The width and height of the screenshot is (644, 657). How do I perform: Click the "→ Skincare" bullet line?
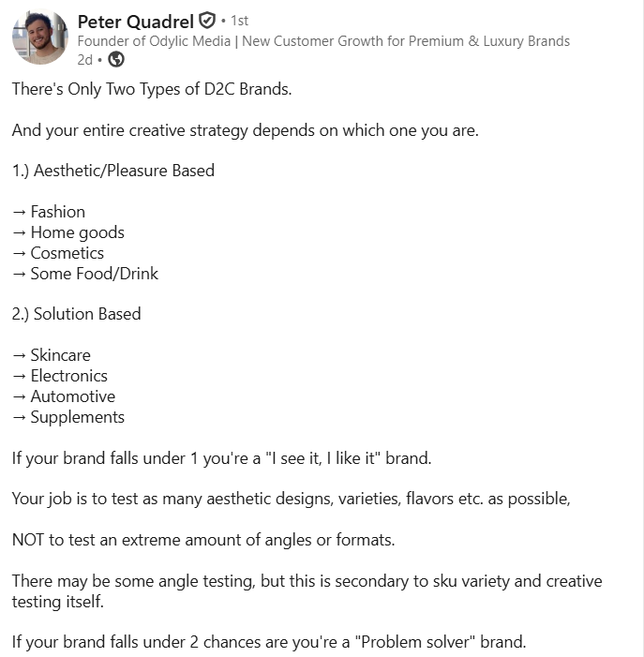(x=52, y=355)
